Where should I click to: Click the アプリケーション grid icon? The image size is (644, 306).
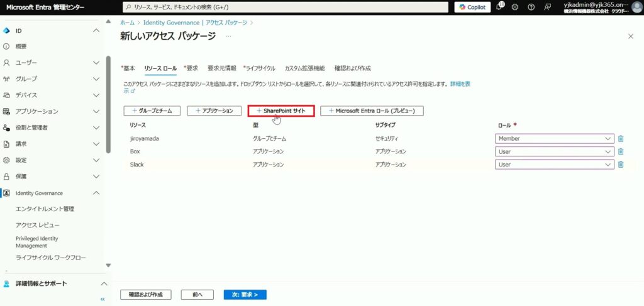[6, 112]
